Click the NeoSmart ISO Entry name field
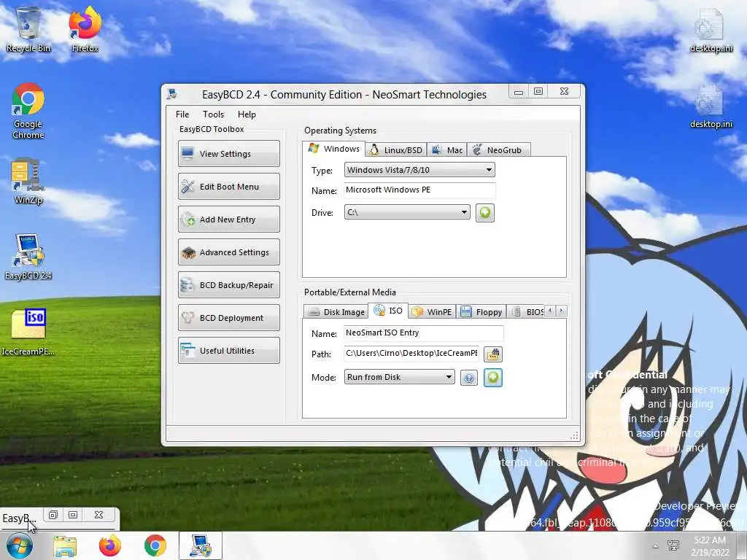Viewport: 747px width, 560px height. pos(423,332)
